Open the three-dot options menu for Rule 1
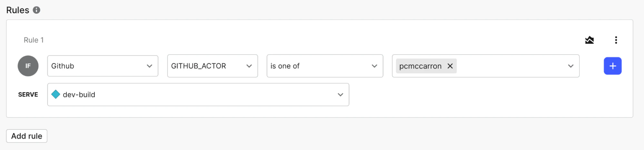This screenshot has width=644, height=150. click(616, 40)
